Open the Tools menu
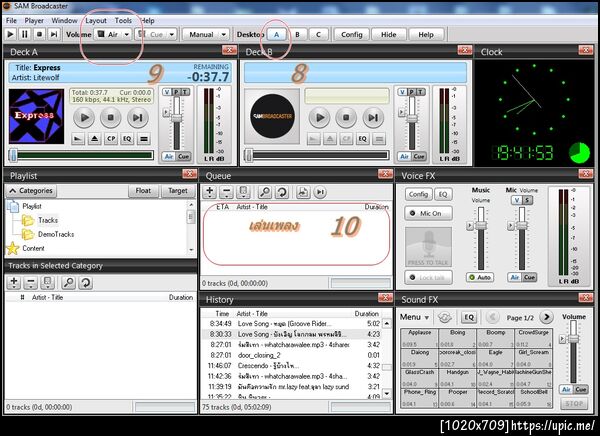Screen dimensions: 600x436 [123, 21]
